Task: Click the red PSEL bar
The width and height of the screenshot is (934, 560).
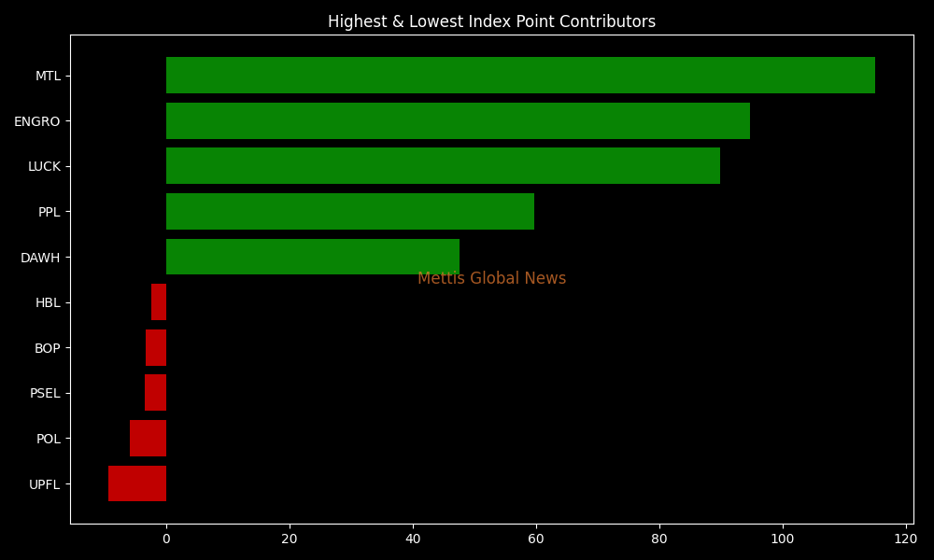Action: pyautogui.click(x=155, y=393)
